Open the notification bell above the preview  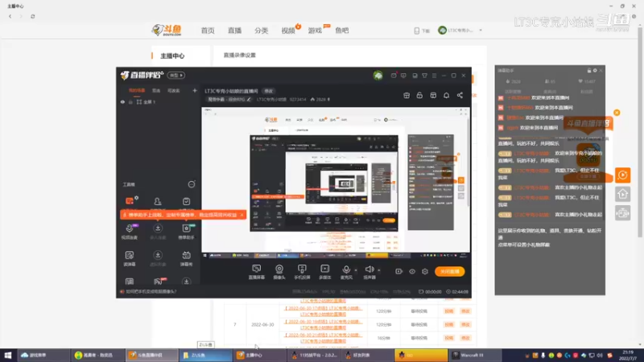point(447,95)
